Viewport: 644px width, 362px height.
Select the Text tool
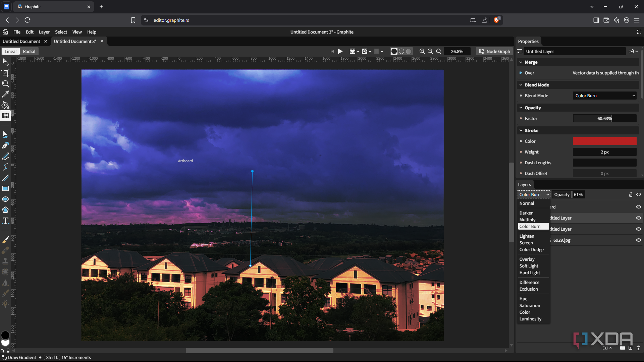point(5,221)
